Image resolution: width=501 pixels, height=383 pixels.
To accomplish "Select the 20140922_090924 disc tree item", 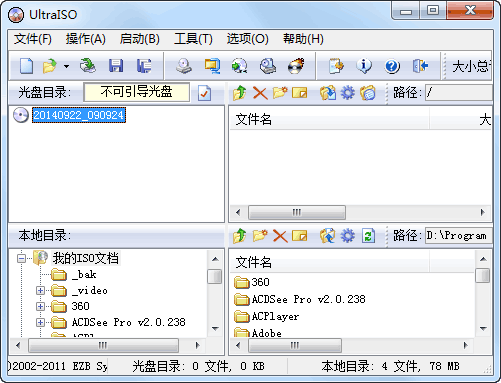I will tap(79, 115).
